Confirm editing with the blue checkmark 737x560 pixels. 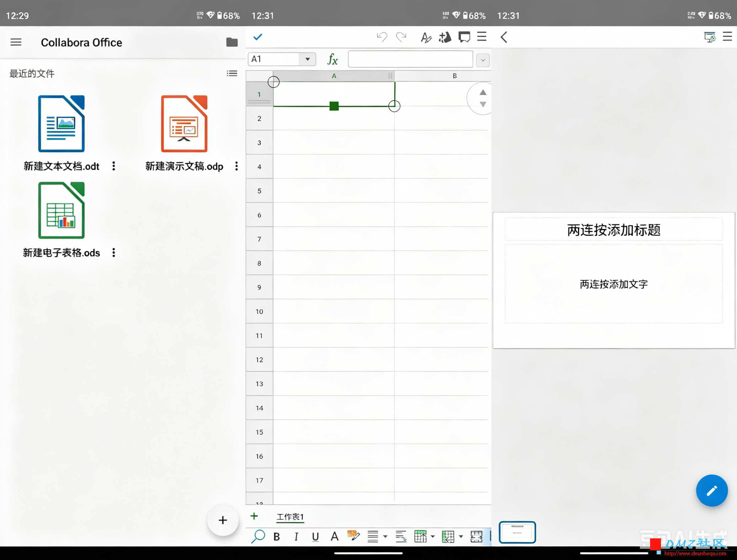coord(258,37)
